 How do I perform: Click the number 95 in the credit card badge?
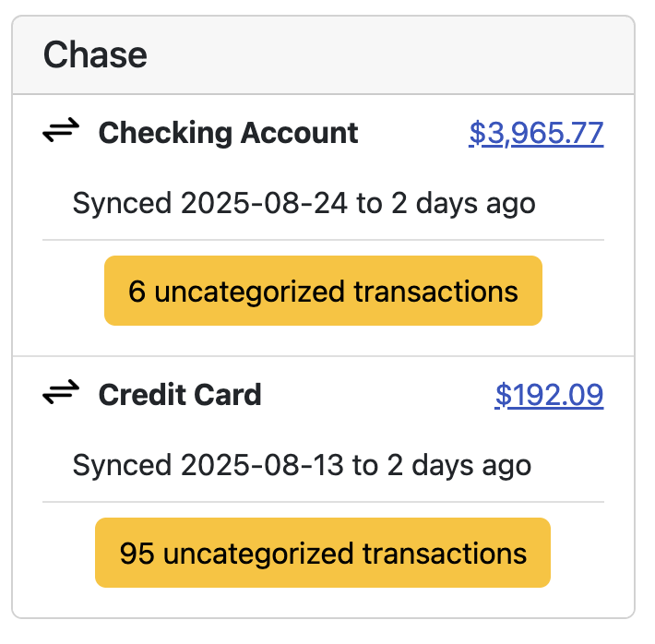click(137, 555)
